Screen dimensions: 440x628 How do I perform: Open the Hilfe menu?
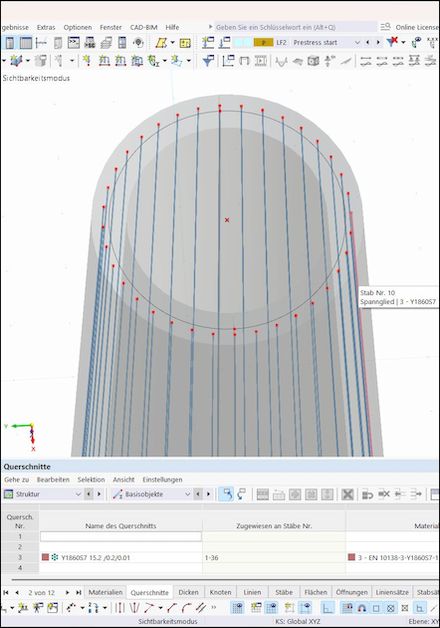[172, 28]
